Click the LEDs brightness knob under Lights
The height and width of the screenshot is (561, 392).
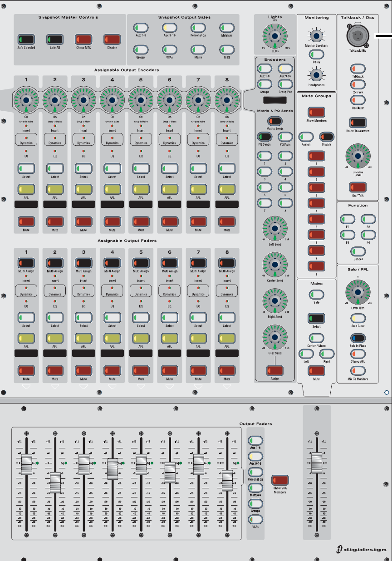pyautogui.click(x=275, y=35)
